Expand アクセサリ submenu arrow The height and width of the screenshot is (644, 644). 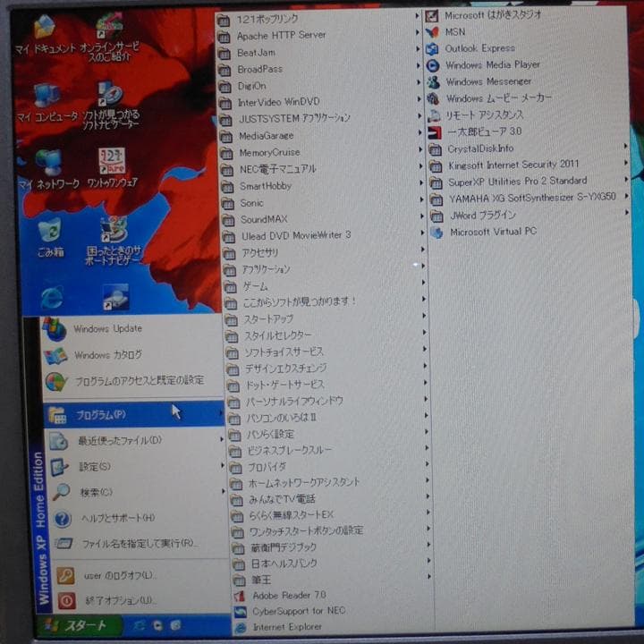[x=422, y=250]
